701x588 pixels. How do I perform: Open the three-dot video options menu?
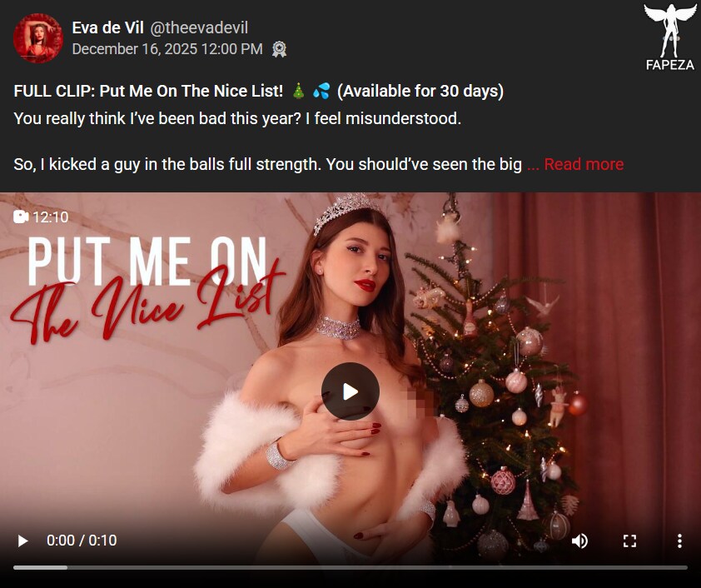pyautogui.click(x=679, y=541)
